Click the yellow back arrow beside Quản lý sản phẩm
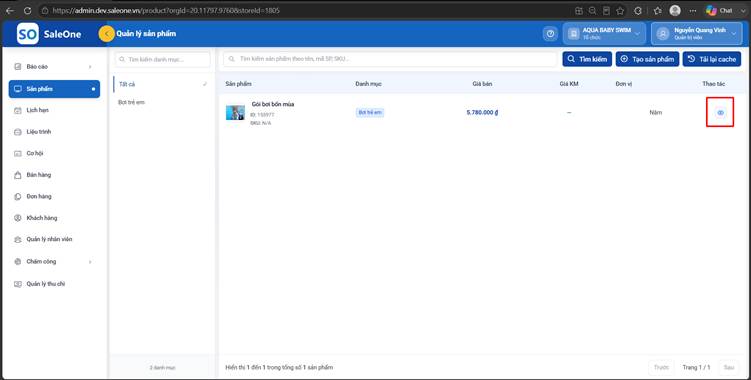Screen dimensions: 751x380 [106, 34]
